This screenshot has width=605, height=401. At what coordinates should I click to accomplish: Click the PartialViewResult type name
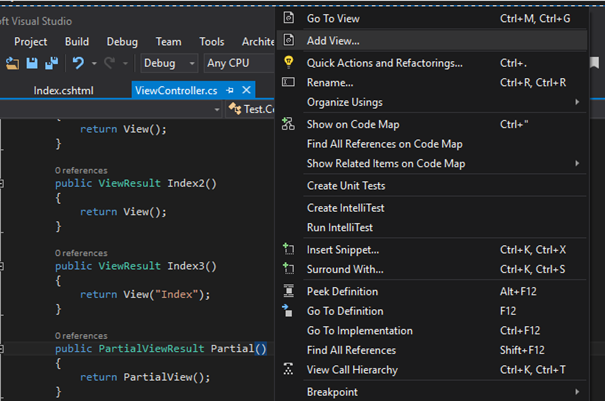tap(151, 349)
